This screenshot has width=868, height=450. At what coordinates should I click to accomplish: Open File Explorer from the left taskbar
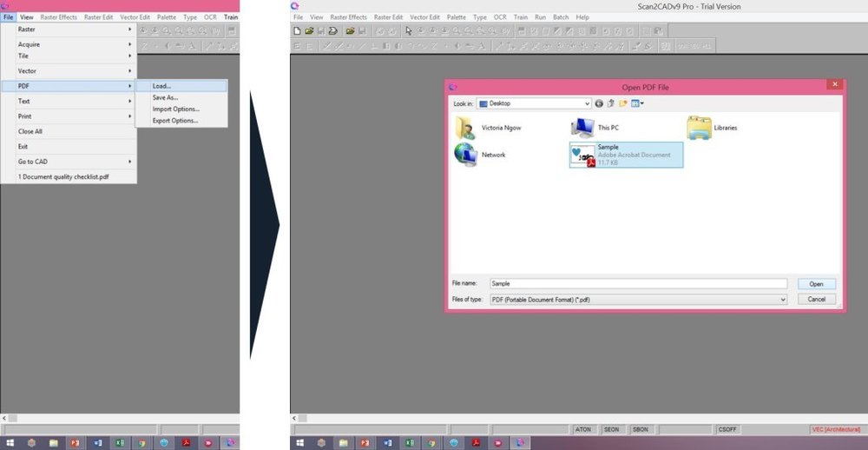coord(53,443)
